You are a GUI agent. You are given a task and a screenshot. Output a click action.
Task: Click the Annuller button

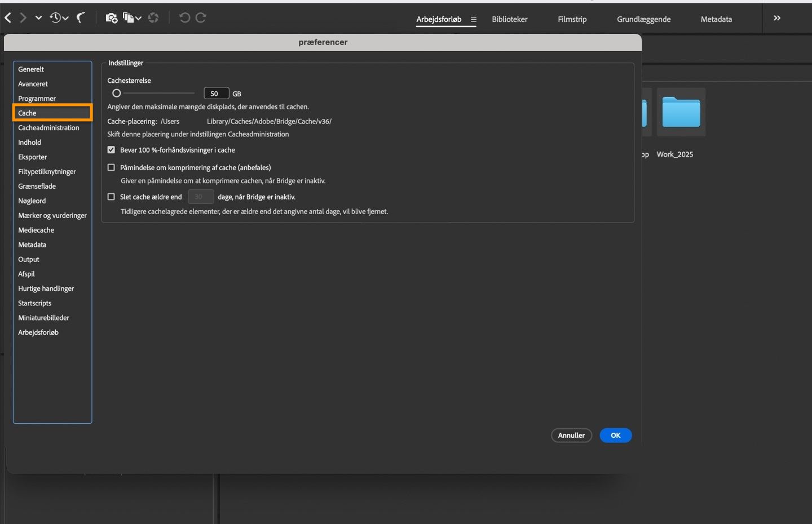coord(571,436)
